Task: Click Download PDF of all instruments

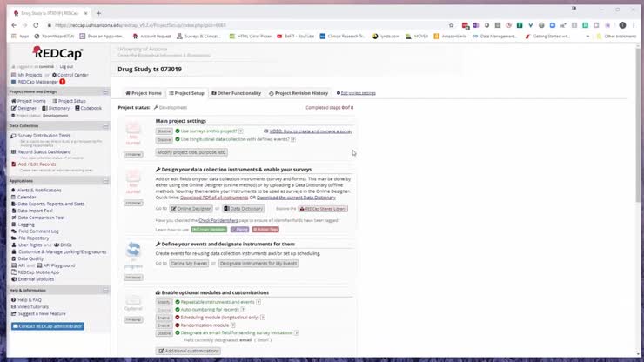Action: [x=214, y=198]
